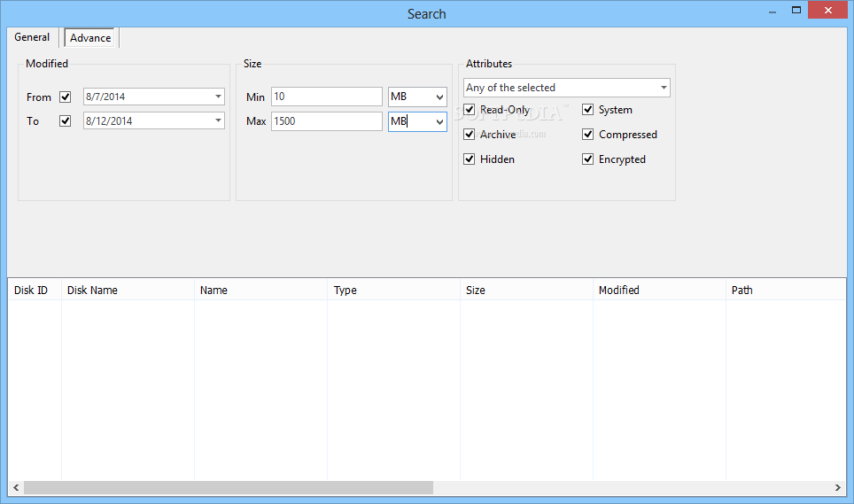Uncheck the Read-Only attribute
854x504 pixels.
coord(470,110)
